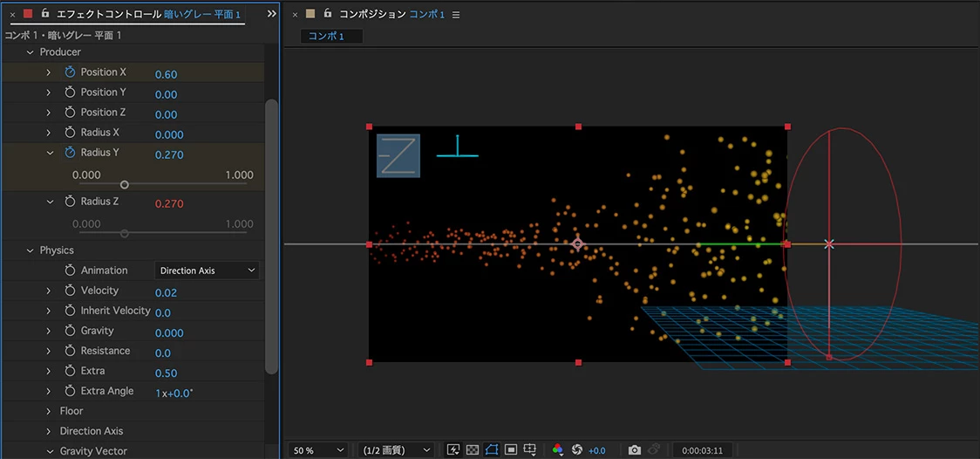Open Animation Direction Axis dropdown

tap(207, 271)
